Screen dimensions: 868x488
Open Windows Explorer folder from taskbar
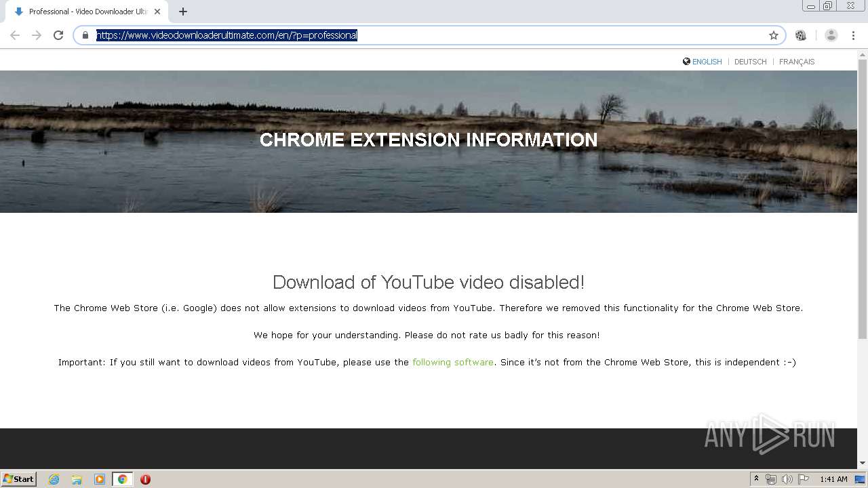77,479
